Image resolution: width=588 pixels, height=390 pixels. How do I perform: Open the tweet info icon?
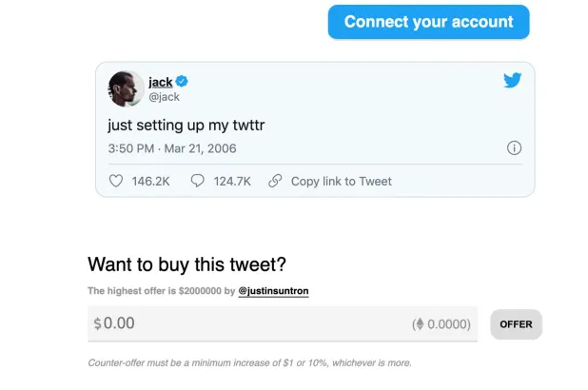pyautogui.click(x=514, y=147)
